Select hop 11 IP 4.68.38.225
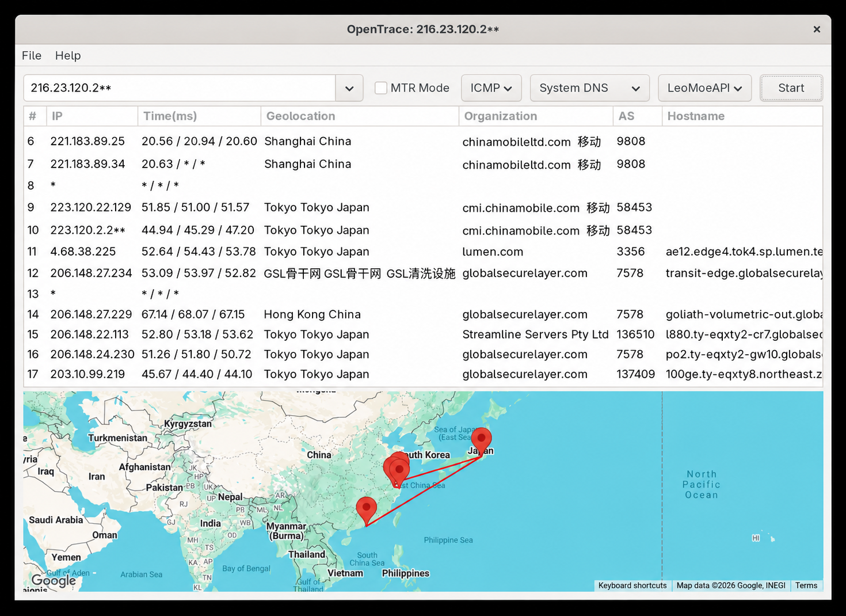The width and height of the screenshot is (846, 616). [x=83, y=252]
